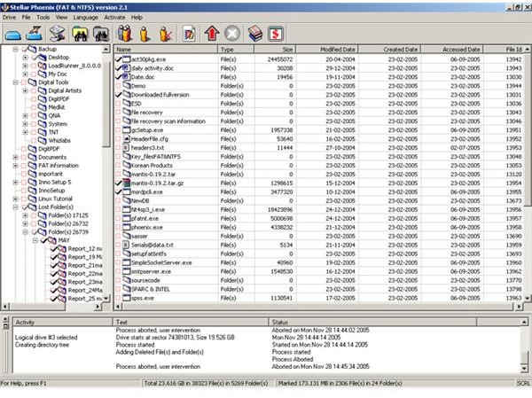Click the activity log scroll-down arrow
Screen dimensions: 532x398
tap(524, 369)
